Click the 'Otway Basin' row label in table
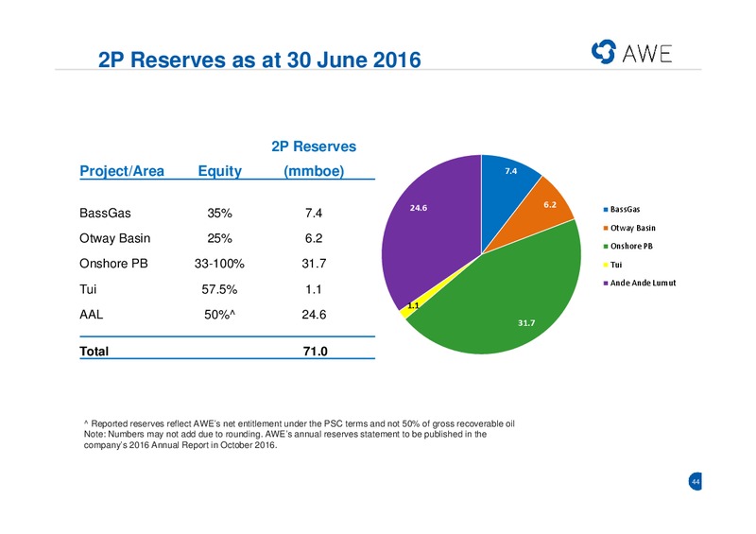Image resolution: width=756 pixels, height=534 pixels. [114, 238]
